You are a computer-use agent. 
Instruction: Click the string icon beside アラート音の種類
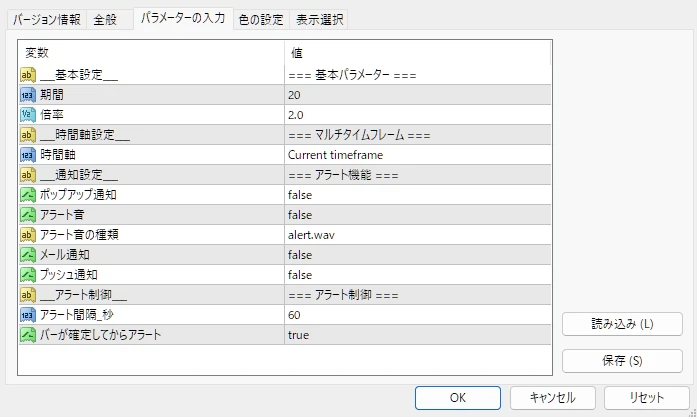(x=28, y=235)
